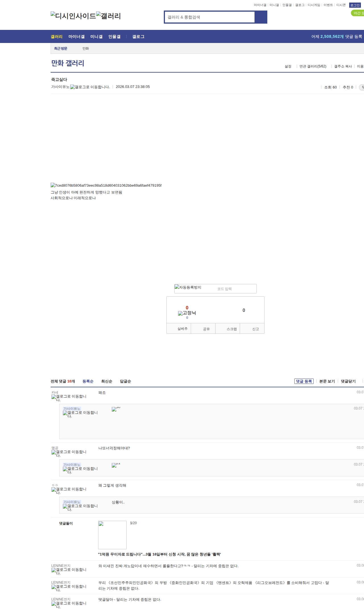Click the post date 2026.03.07 23:38:05

click(x=133, y=87)
